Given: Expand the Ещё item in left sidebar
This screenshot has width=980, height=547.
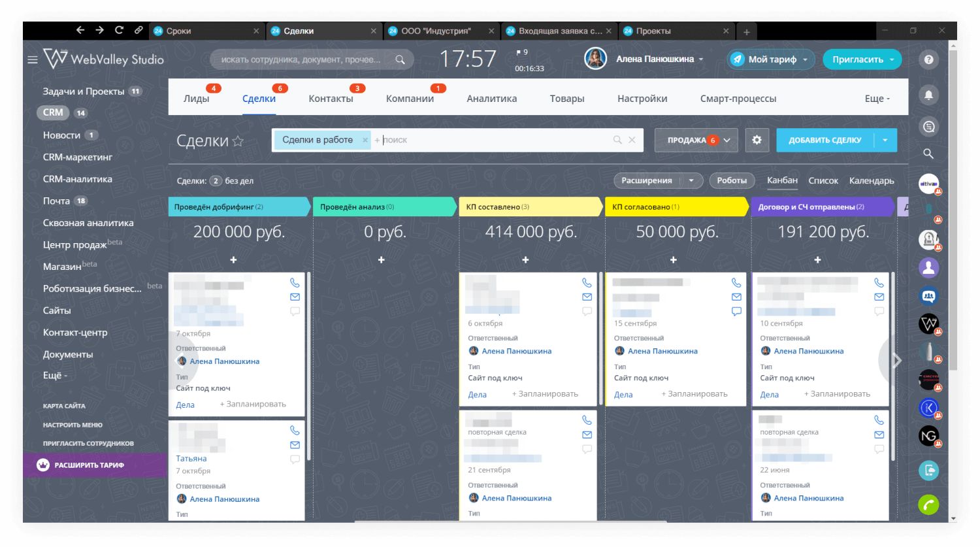Looking at the screenshot, I should click(55, 375).
